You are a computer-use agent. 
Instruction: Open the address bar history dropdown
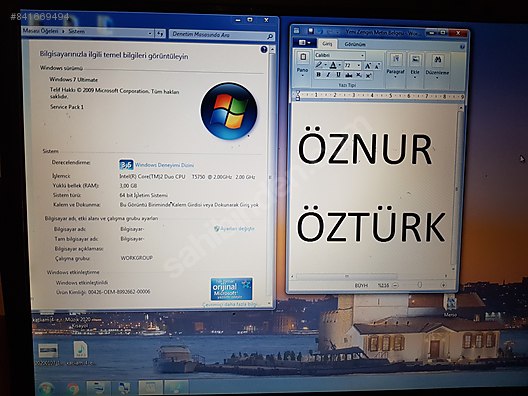[x=150, y=33]
